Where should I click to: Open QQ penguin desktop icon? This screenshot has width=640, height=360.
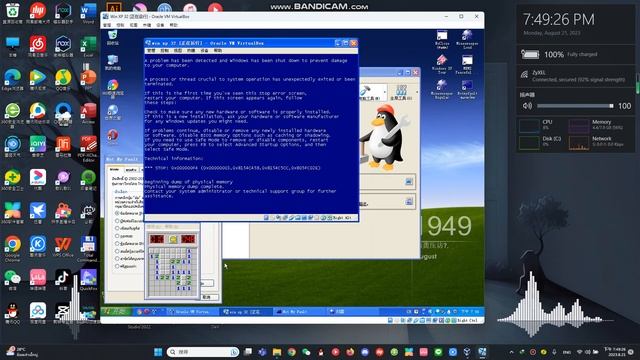(x=12, y=313)
